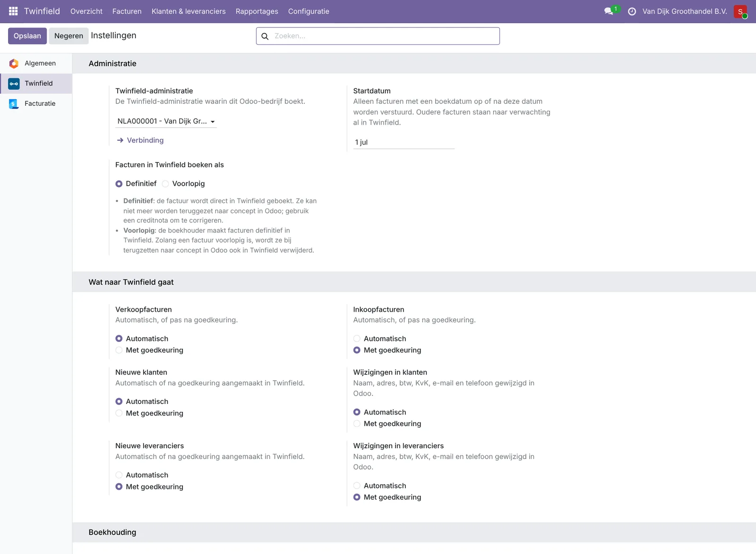Set Wijzigingen in klanten to Automatisch
Image resolution: width=756 pixels, height=554 pixels.
click(x=357, y=412)
